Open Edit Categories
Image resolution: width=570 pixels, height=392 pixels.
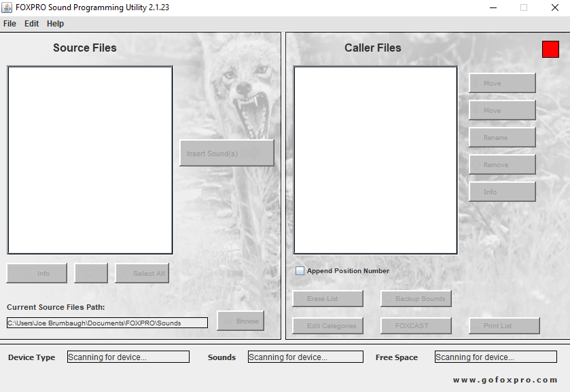(328, 326)
